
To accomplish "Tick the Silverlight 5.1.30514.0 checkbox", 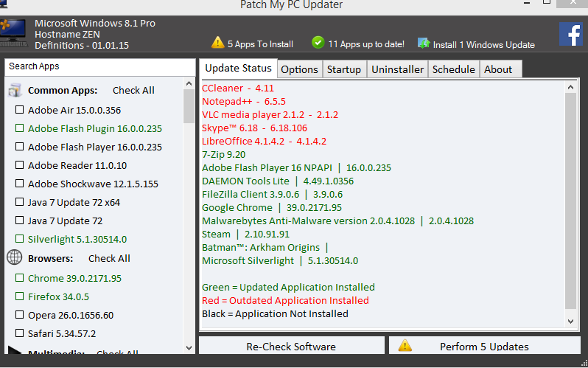I will tap(19, 238).
